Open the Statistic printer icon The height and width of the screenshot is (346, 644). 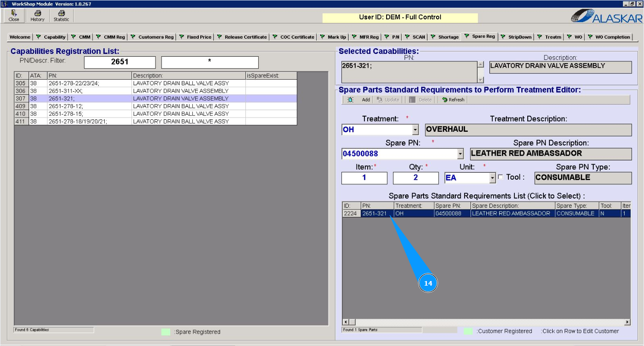tap(61, 13)
